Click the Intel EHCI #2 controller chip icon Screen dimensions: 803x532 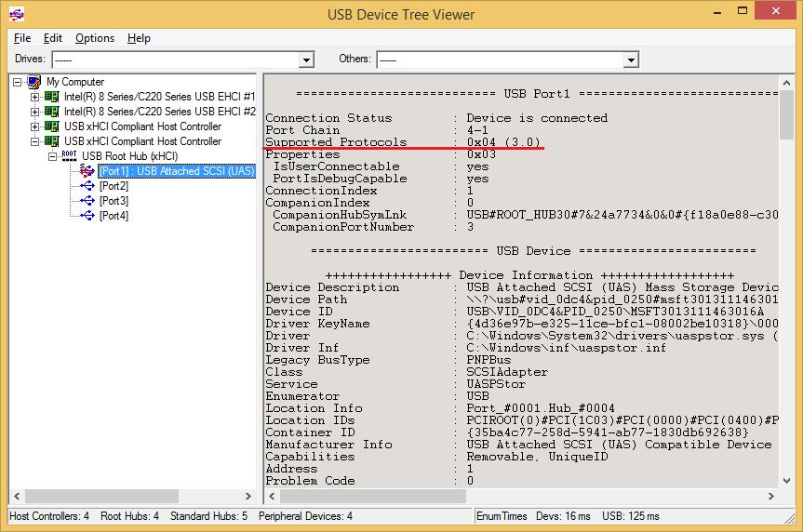tap(52, 111)
